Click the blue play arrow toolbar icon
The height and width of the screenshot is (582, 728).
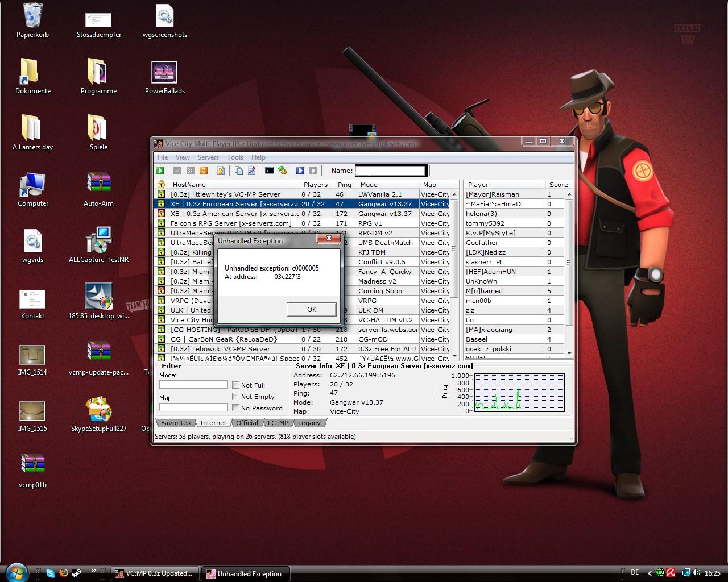[300, 171]
